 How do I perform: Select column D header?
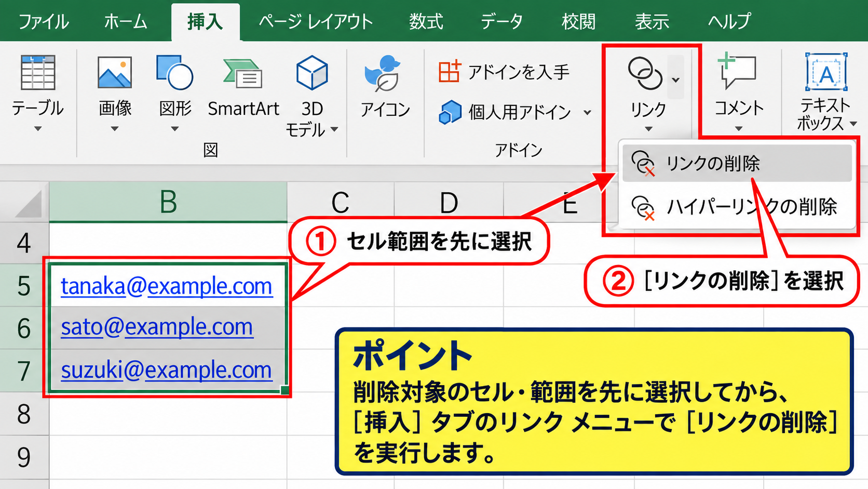pos(449,203)
